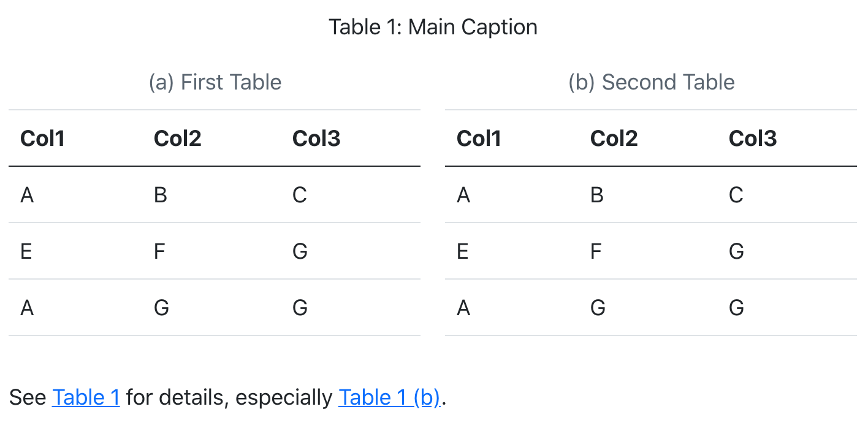Viewport: 868px width, 428px height.
Task: Select cell C in the Second Table
Action: click(x=736, y=195)
